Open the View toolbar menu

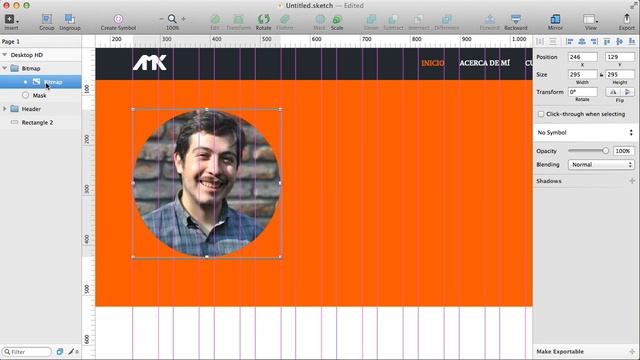click(x=590, y=19)
